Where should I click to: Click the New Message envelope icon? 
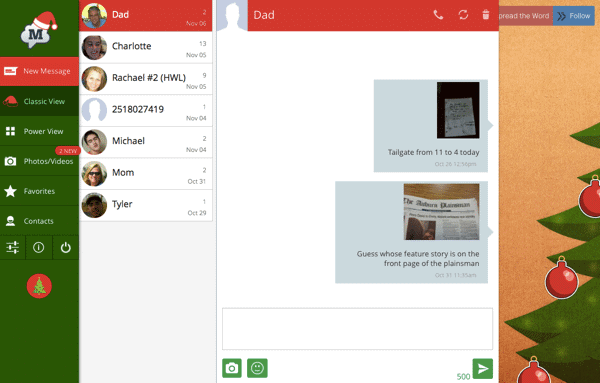coord(10,71)
